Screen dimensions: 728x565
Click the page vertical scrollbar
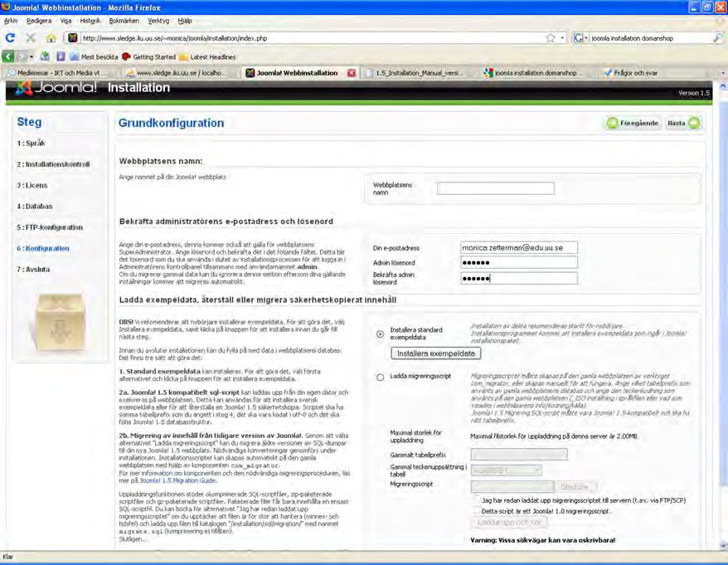tap(723, 316)
